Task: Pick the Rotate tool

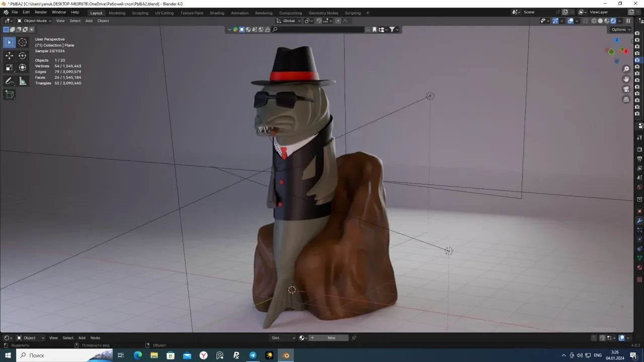Action: pos(23,56)
